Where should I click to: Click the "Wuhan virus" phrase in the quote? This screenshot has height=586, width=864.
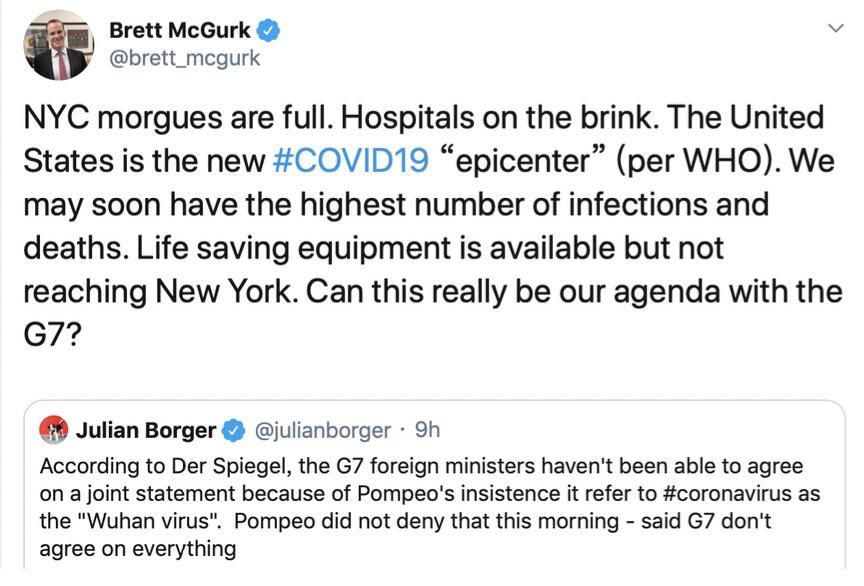pyautogui.click(x=151, y=521)
